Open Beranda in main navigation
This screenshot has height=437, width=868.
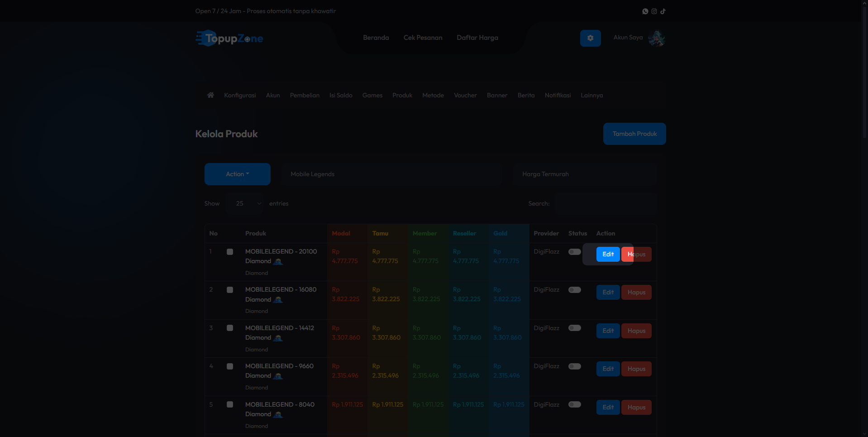[376, 38]
